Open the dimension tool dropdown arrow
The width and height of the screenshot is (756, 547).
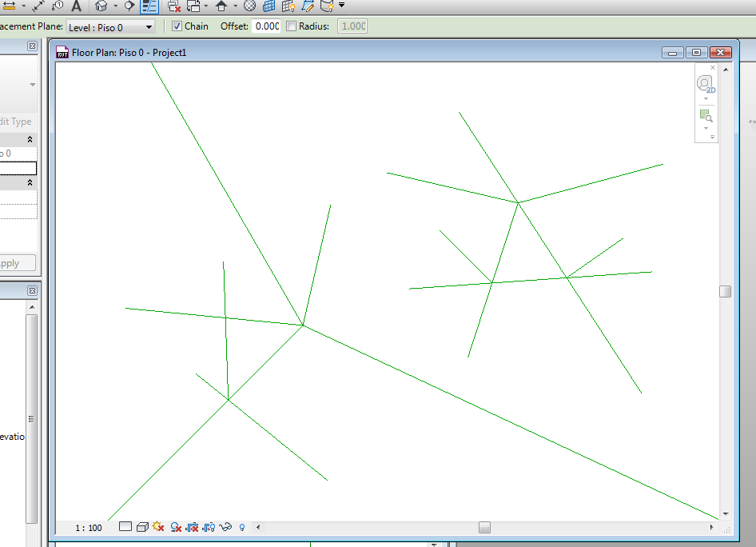tap(23, 6)
